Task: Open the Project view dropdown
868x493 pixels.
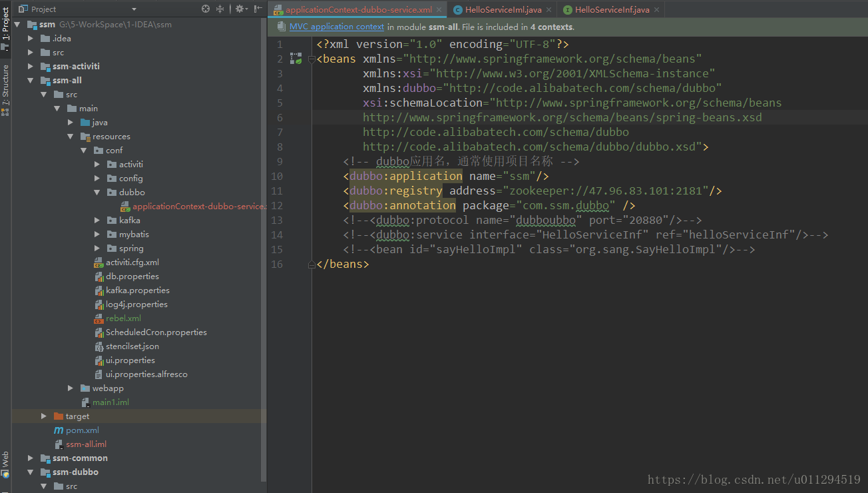Action: [134, 9]
